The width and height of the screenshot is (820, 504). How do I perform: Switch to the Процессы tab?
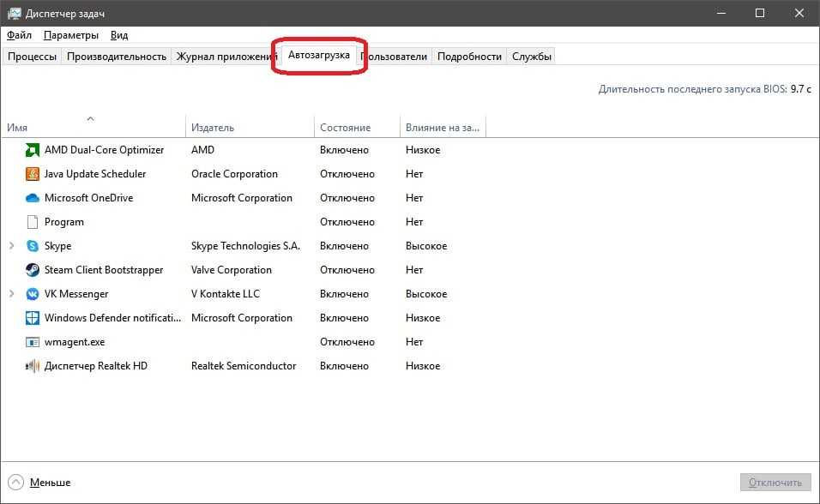click(32, 57)
